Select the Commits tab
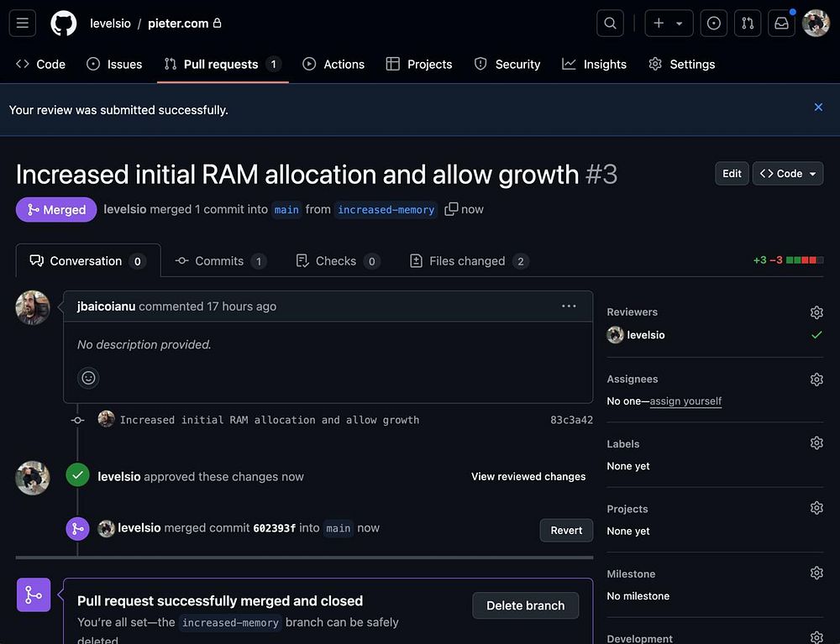Viewport: 840px width, 644px height. click(221, 260)
